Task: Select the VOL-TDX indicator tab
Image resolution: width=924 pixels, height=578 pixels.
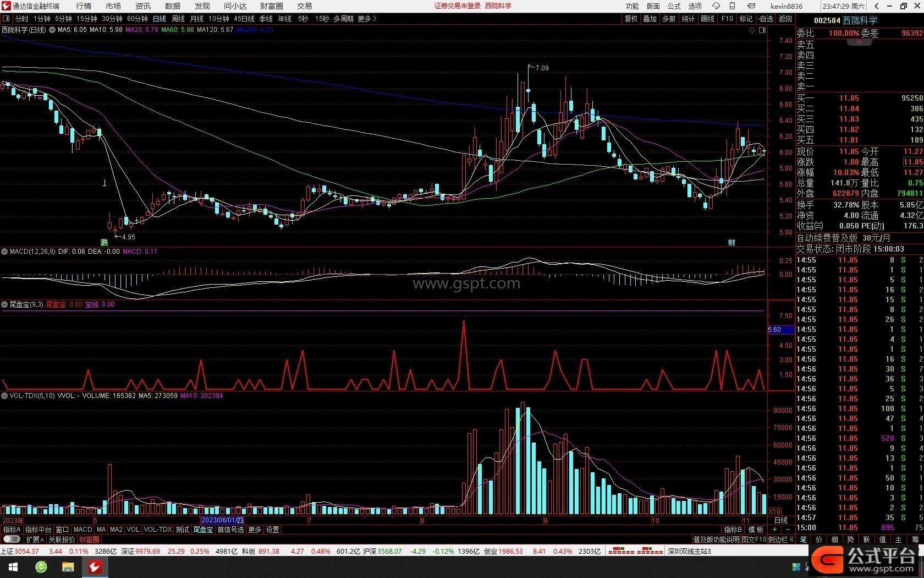Action: point(158,530)
